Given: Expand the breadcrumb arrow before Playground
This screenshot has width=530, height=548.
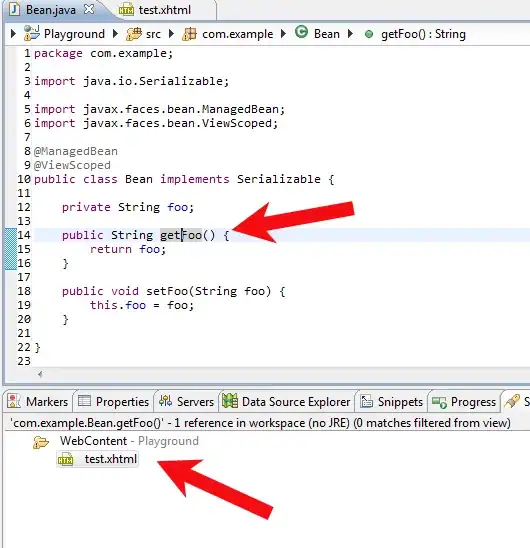Looking at the screenshot, I should 13,34.
